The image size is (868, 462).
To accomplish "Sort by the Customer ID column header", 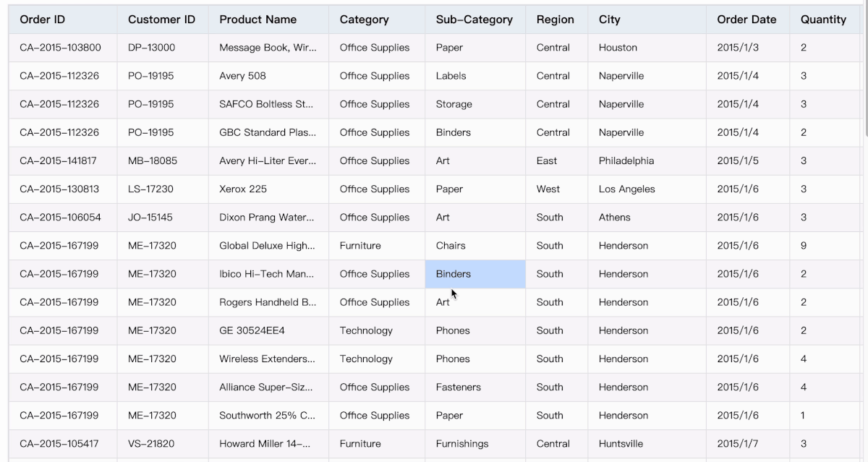I will 161,20.
